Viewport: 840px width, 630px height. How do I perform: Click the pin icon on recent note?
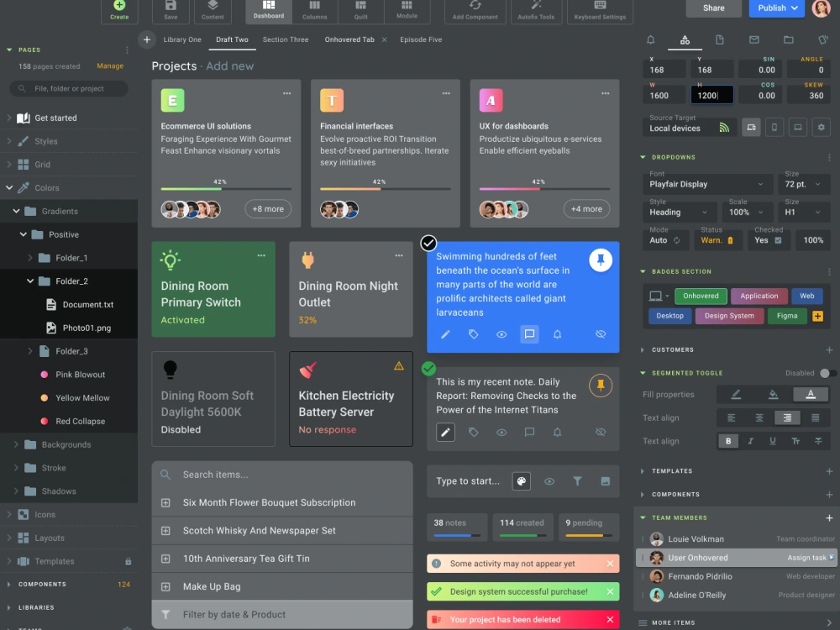pos(601,386)
